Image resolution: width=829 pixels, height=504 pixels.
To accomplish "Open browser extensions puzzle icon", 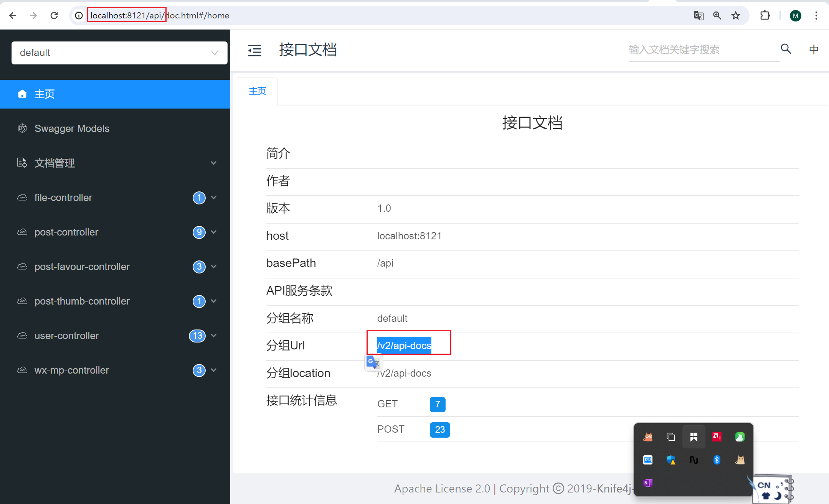I will pos(765,16).
